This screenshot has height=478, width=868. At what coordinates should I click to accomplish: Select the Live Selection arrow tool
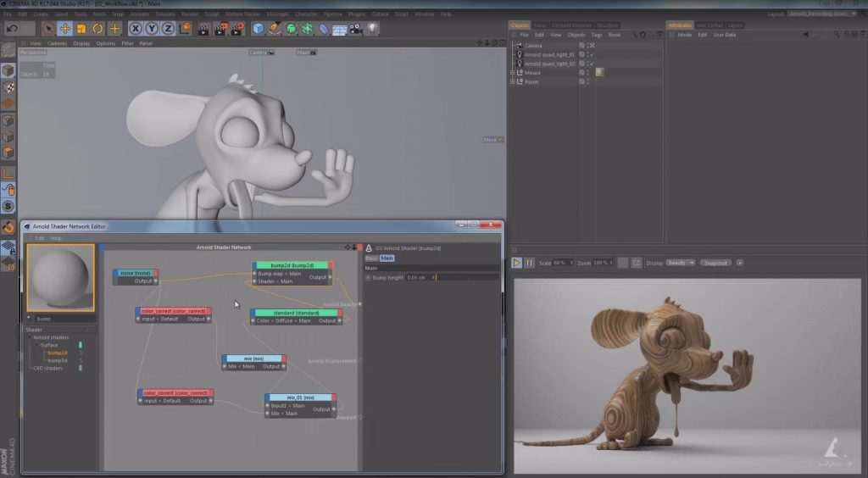tap(48, 28)
